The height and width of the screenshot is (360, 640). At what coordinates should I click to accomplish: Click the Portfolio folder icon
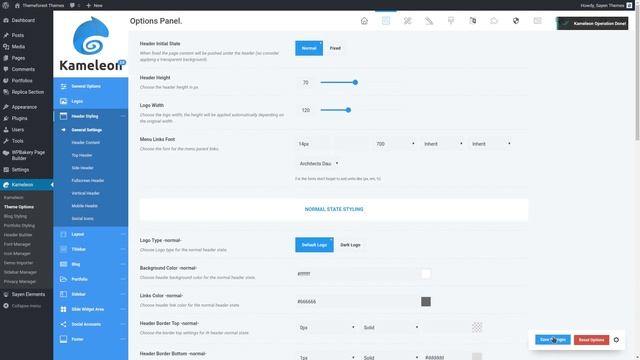click(63, 279)
